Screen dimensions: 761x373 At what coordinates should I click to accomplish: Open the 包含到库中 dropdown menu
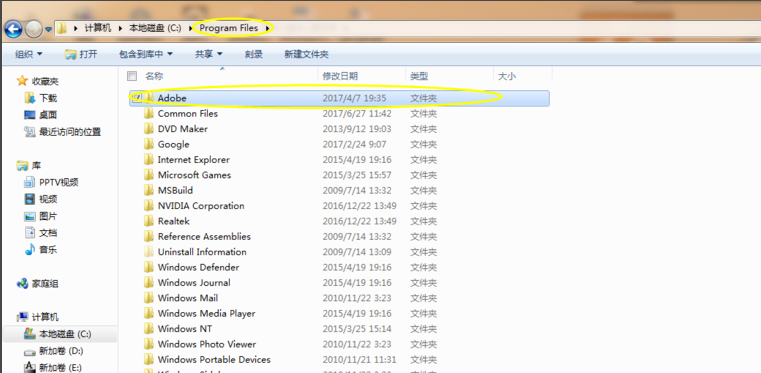[146, 54]
